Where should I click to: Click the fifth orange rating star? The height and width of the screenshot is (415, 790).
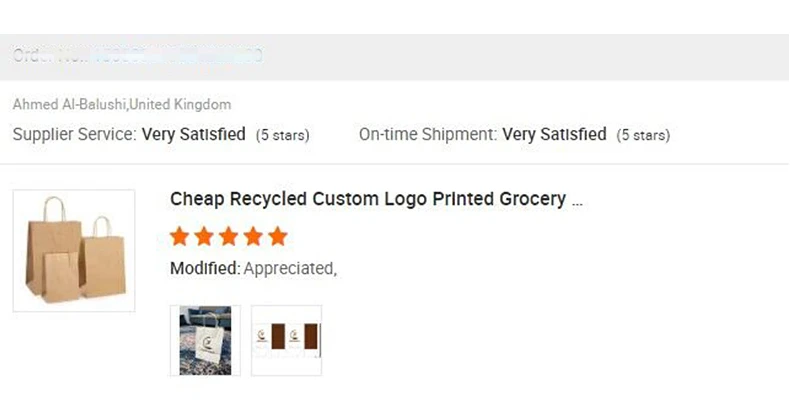point(277,237)
